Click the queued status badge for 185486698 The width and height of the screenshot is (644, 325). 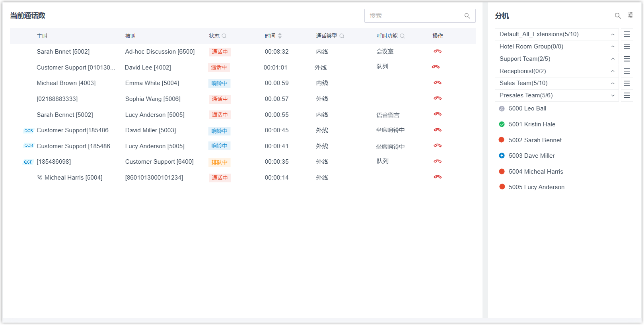220,162
